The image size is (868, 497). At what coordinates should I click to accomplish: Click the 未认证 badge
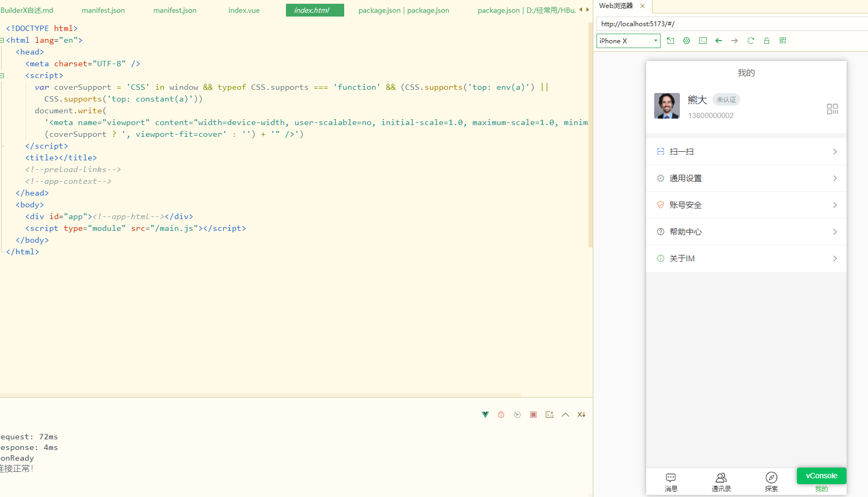(x=726, y=99)
